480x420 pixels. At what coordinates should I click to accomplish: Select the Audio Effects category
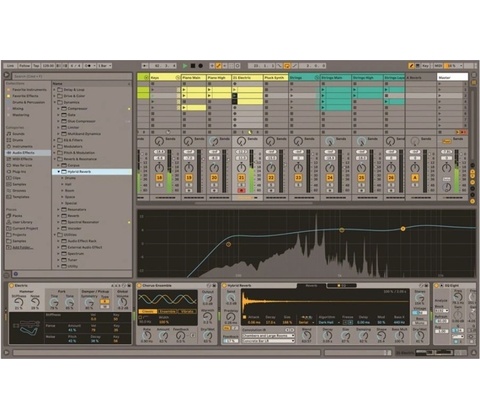28,153
